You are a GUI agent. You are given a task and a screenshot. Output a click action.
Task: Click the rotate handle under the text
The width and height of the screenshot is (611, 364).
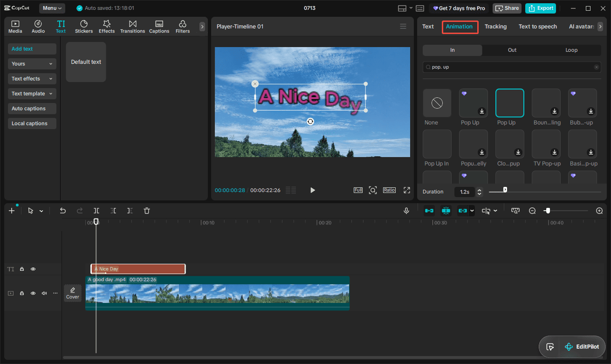pyautogui.click(x=310, y=122)
